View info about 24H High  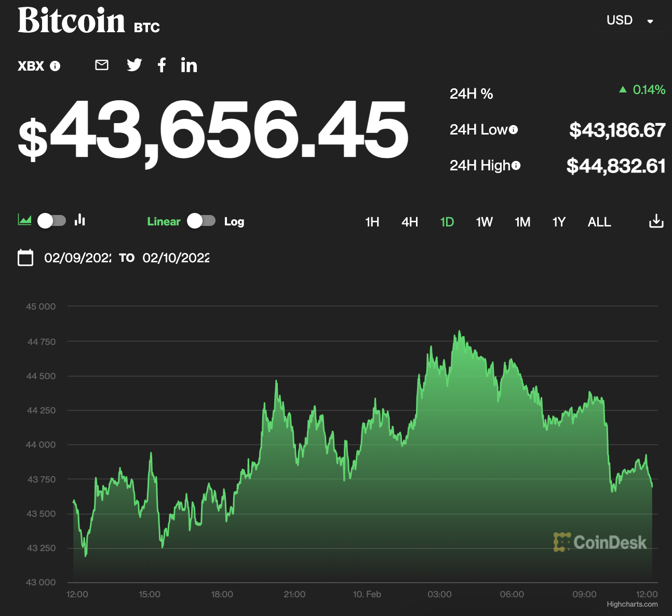[516, 165]
